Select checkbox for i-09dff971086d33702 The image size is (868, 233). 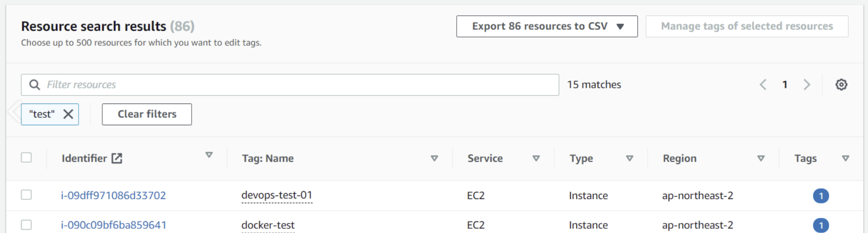(x=27, y=195)
